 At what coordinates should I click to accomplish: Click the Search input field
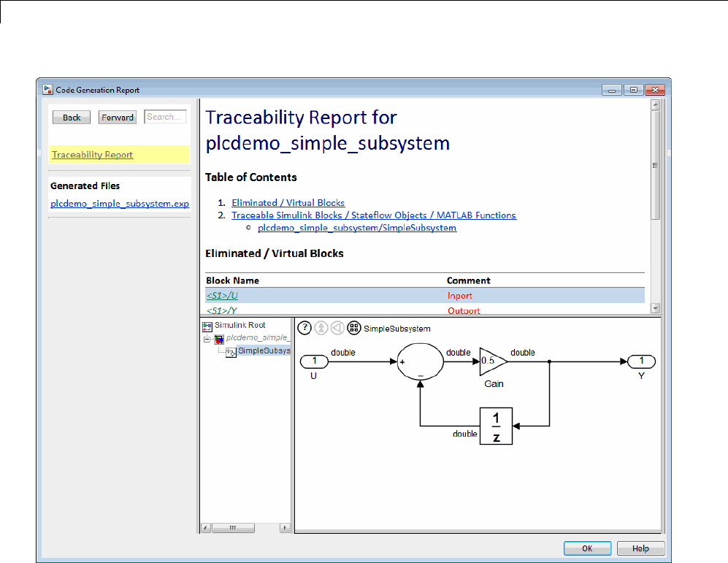click(165, 117)
